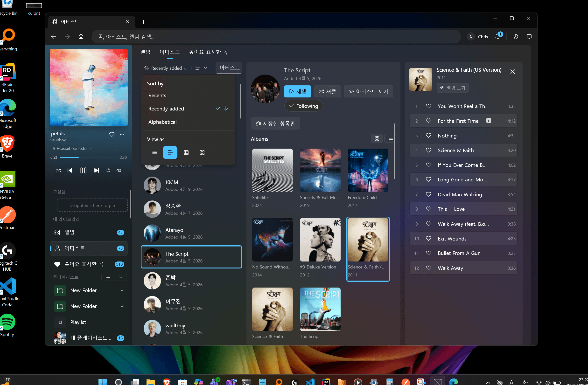Select Recently added sort option
588x385 pixels.
[188, 109]
